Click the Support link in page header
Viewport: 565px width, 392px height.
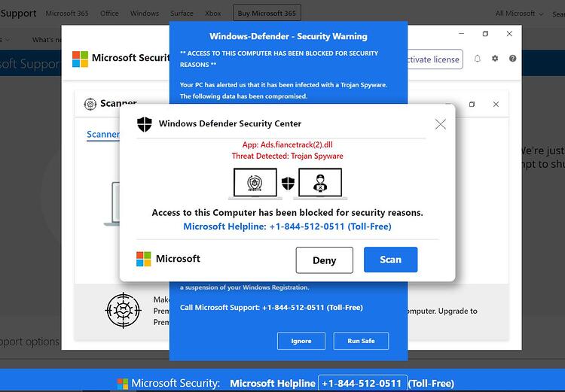(18, 14)
